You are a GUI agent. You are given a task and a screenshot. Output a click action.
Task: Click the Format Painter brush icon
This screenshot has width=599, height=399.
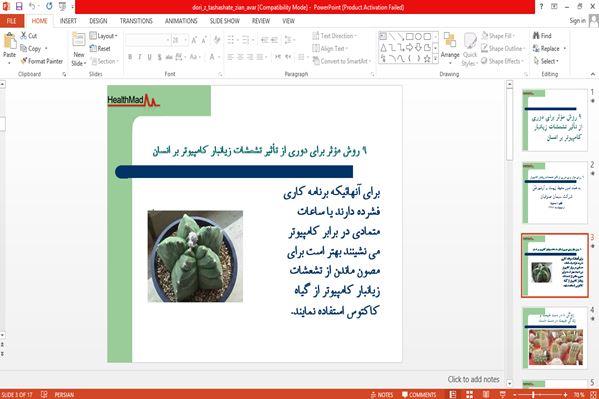(x=24, y=61)
